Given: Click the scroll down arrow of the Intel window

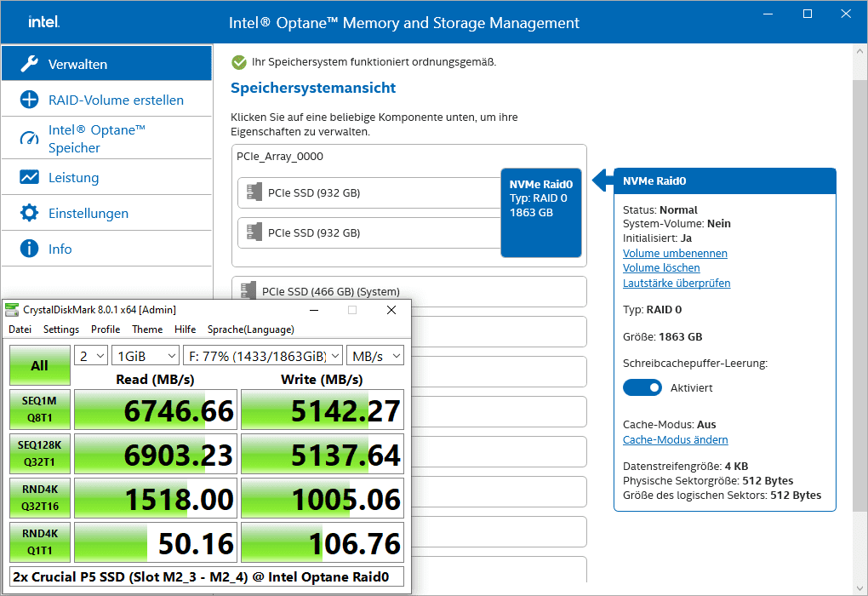Looking at the screenshot, I should tap(859, 587).
